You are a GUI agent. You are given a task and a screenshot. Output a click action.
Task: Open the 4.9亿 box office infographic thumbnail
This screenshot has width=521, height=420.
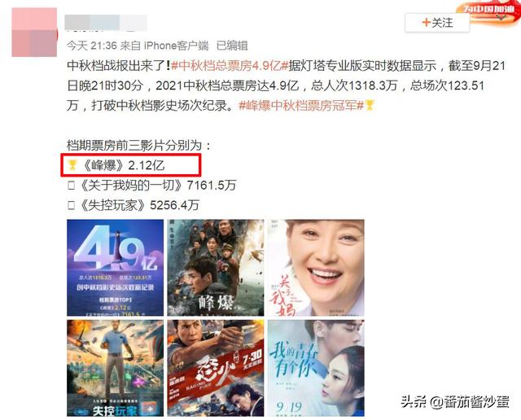pyautogui.click(x=116, y=268)
